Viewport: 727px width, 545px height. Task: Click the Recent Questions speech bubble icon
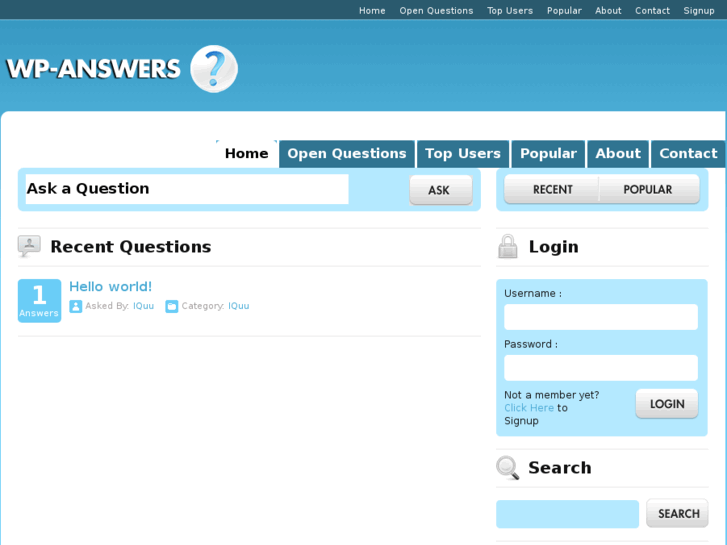tap(29, 246)
